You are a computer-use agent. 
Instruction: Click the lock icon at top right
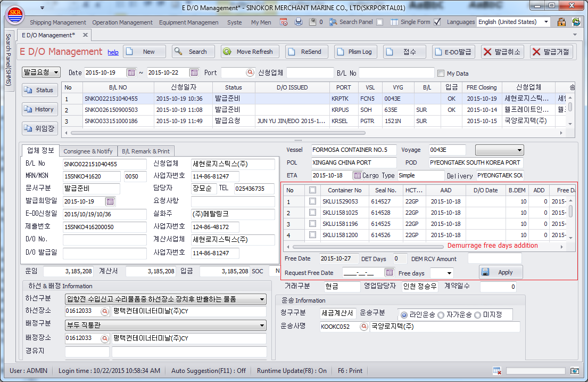point(561,22)
